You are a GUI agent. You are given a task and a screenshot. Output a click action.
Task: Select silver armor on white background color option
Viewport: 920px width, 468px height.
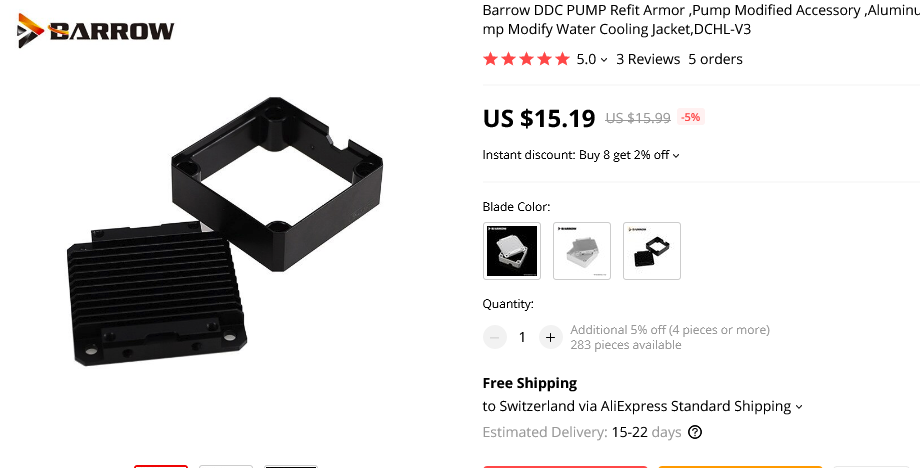(x=582, y=251)
